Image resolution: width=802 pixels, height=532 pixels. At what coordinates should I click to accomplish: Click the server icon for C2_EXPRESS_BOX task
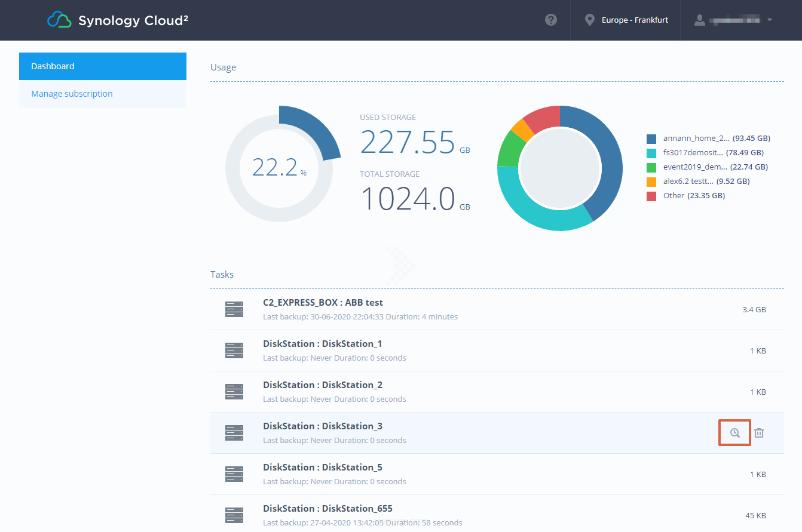234,309
